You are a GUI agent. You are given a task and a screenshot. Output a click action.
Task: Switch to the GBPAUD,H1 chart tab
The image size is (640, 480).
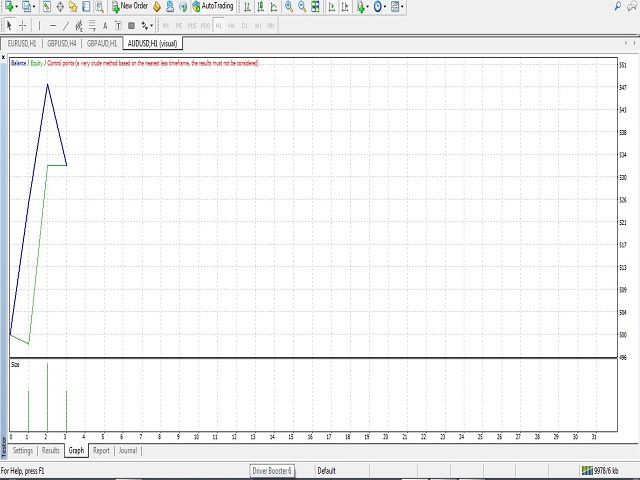pyautogui.click(x=101, y=43)
